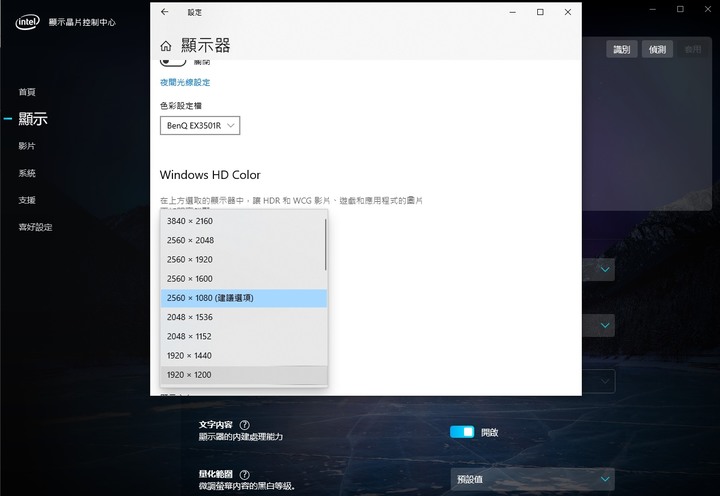The width and height of the screenshot is (720, 496).
Task: Choose 1920 × 1200 resolution
Action: (244, 375)
